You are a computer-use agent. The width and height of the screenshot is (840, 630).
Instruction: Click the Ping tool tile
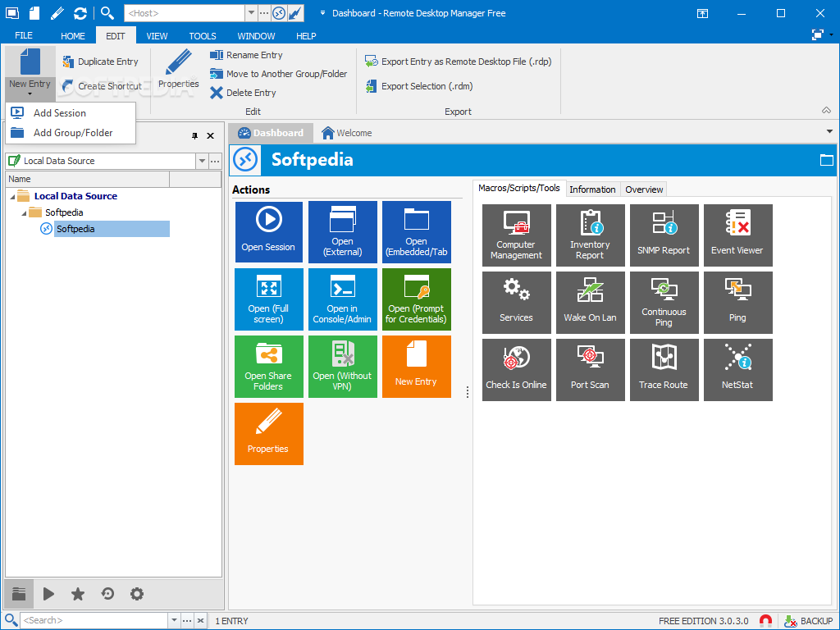click(737, 303)
